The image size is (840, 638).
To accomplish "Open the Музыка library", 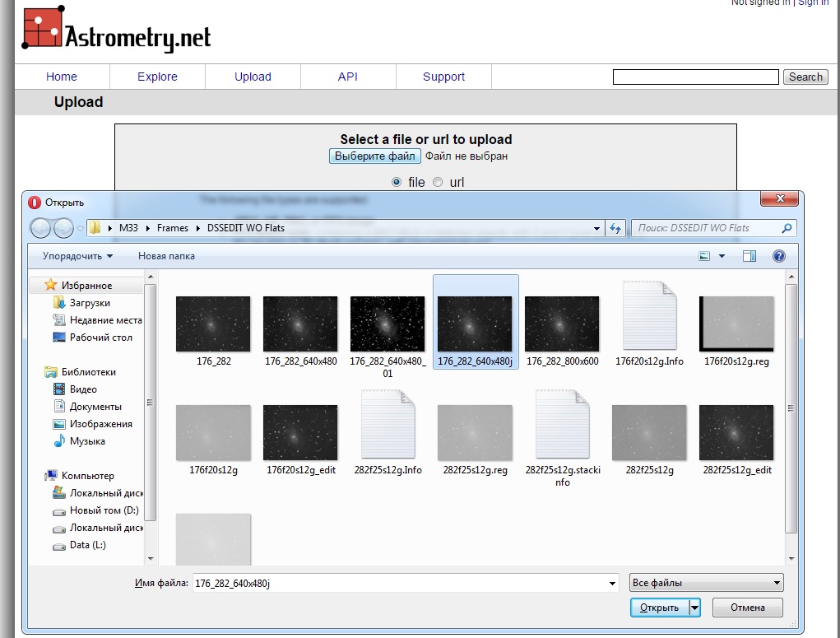I will pyautogui.click(x=87, y=441).
